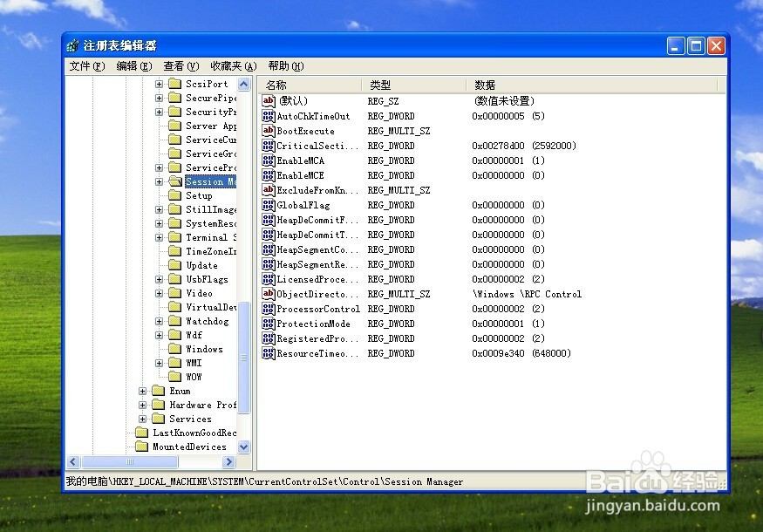763x532 pixels.
Task: Open the 帮助(H) help menu
Action: [285, 66]
